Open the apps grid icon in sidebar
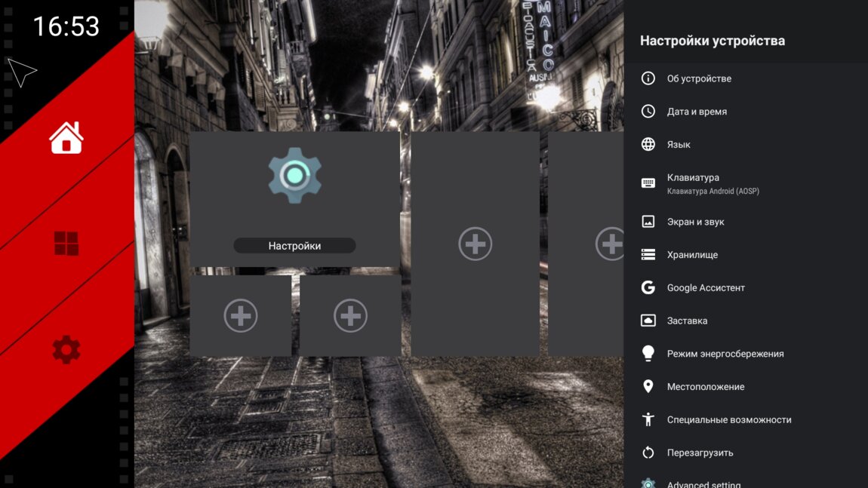Image resolution: width=868 pixels, height=488 pixels. pos(66,243)
